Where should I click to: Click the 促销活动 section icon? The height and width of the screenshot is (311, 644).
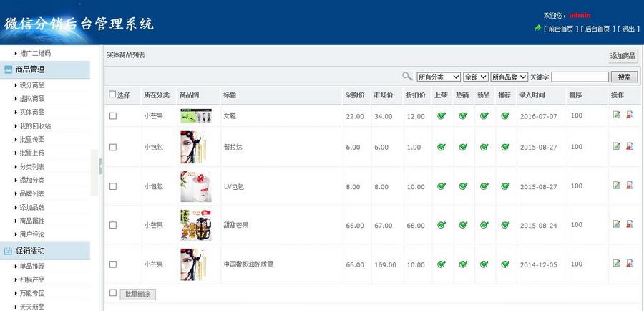pyautogui.click(x=8, y=251)
